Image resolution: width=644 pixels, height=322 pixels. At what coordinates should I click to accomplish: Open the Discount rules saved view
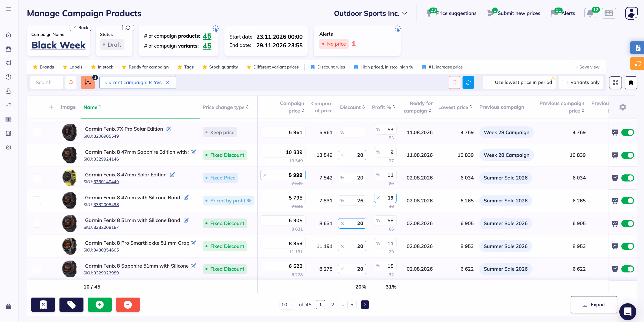pos(328,67)
